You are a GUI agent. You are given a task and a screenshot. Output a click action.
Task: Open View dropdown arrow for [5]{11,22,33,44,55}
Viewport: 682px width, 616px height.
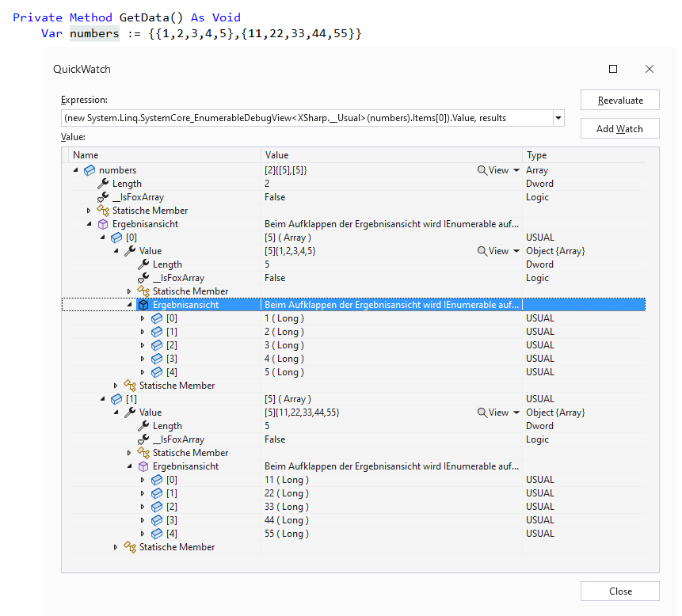(516, 413)
